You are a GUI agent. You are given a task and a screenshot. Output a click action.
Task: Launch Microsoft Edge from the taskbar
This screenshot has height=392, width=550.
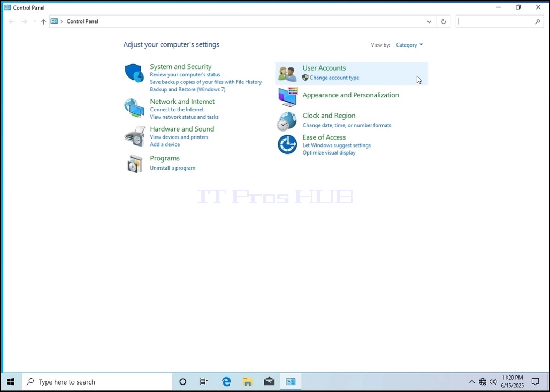227,382
